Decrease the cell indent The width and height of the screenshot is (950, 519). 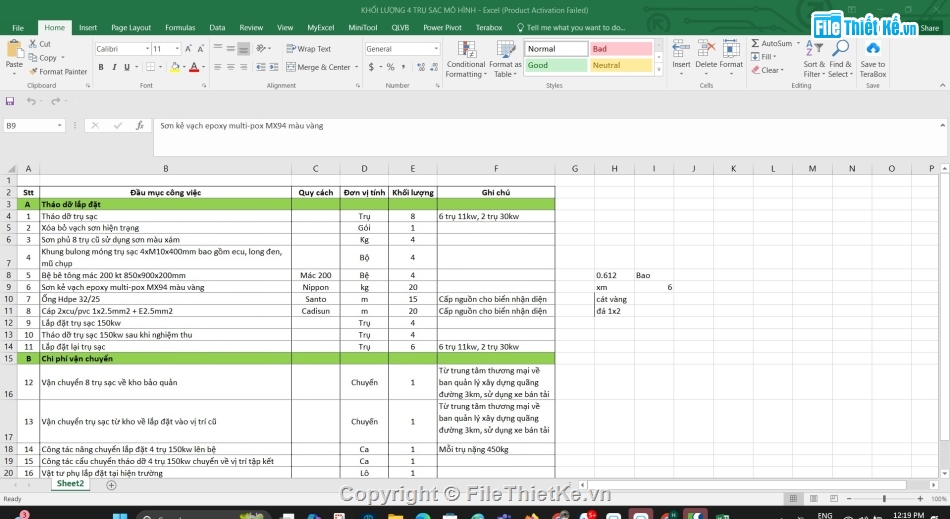261,67
